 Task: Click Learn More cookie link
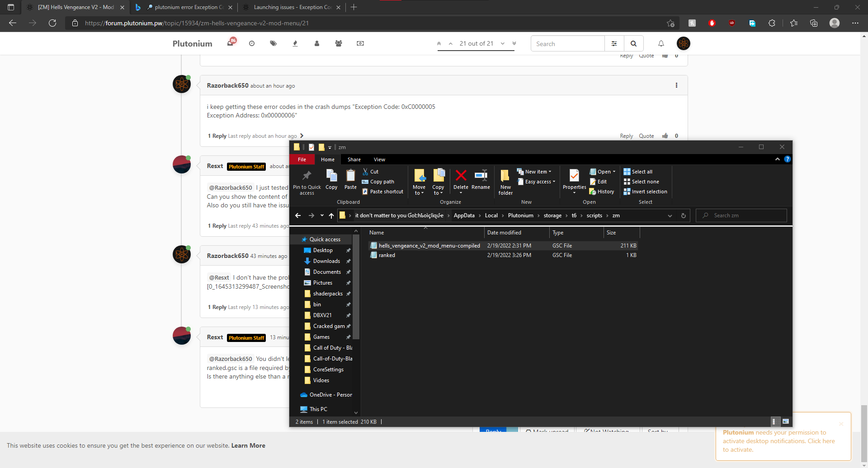(248, 445)
